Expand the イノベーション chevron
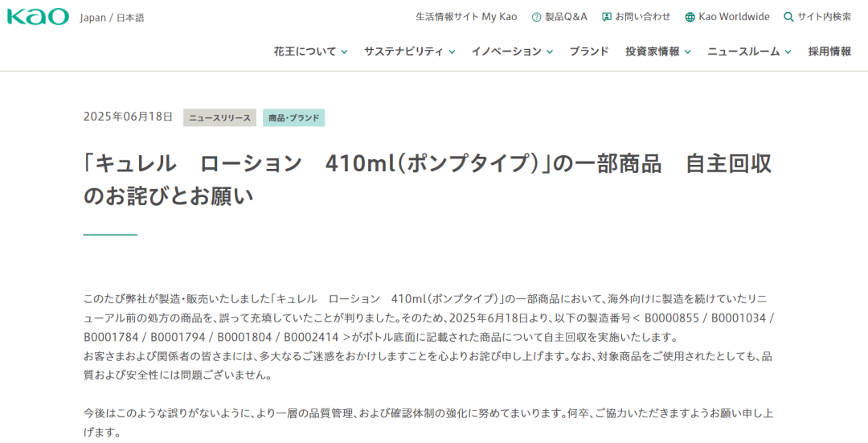The height and width of the screenshot is (443, 868). [550, 52]
